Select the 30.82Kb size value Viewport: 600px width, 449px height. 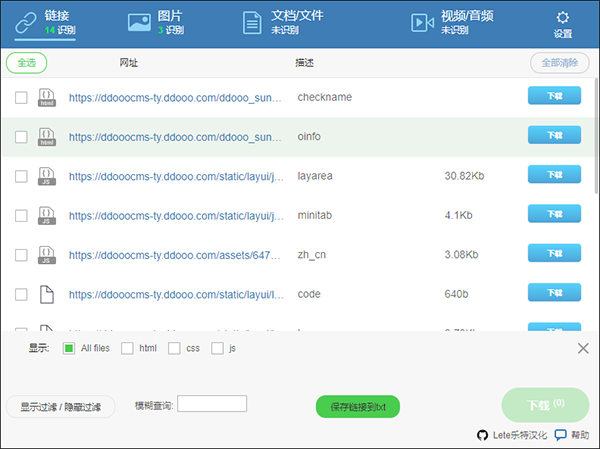[x=464, y=176]
